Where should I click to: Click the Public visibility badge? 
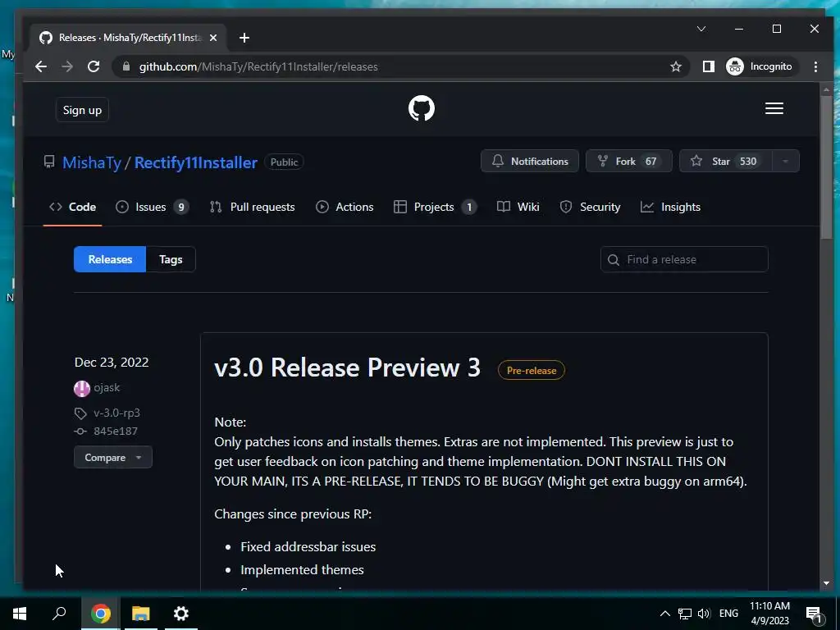[x=284, y=162]
